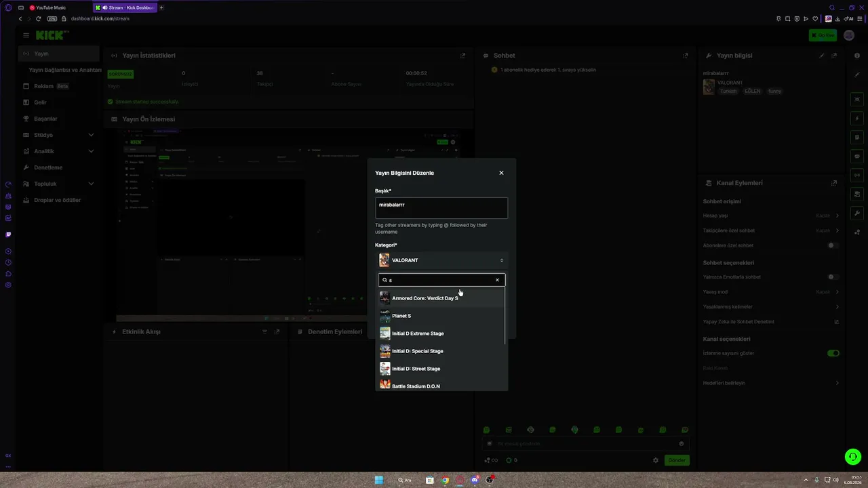This screenshot has height=488, width=868.
Task: Toggle the browser VPN badge
Action: [x=52, y=19]
